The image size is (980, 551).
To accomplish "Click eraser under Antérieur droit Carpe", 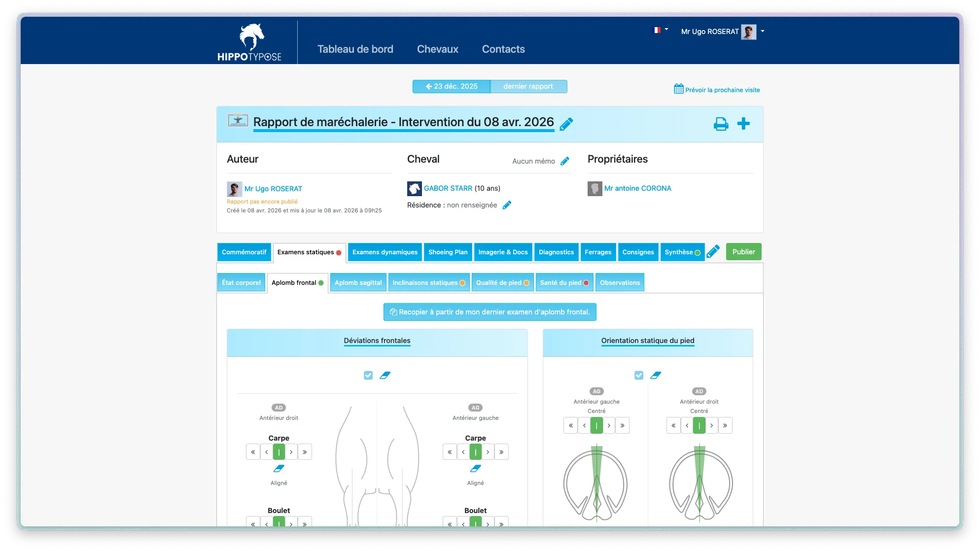I will [279, 469].
